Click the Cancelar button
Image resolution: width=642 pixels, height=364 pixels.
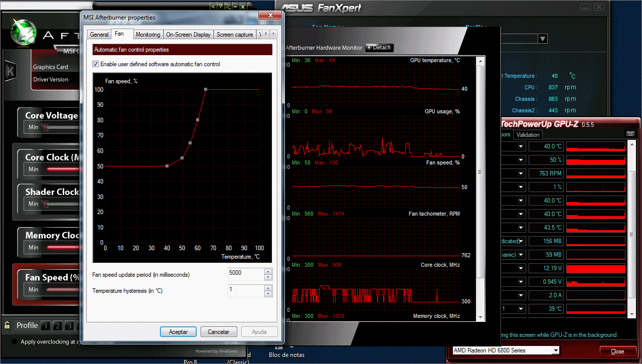[x=219, y=332]
